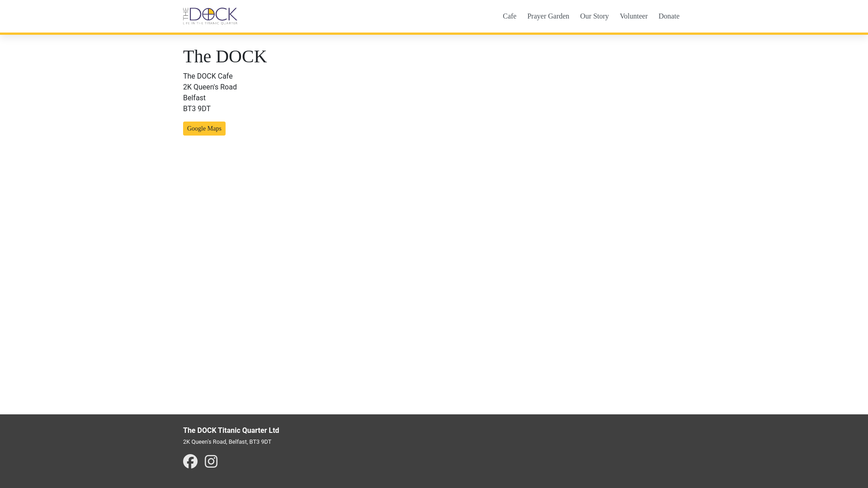Click the Google Maps button
The width and height of the screenshot is (868, 488).
204,129
